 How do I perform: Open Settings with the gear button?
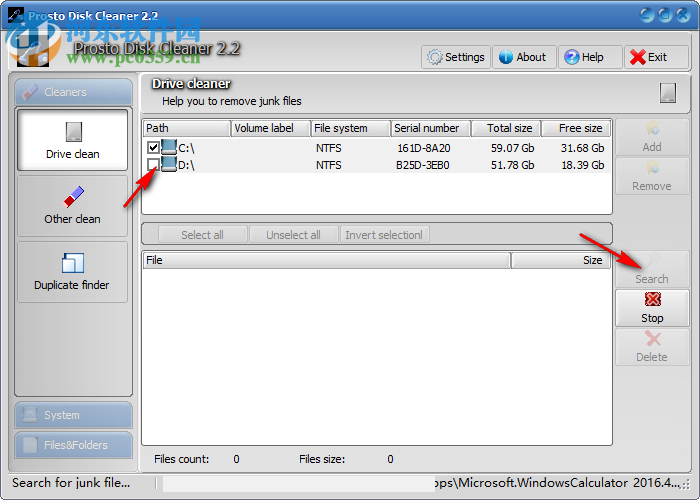(x=456, y=57)
